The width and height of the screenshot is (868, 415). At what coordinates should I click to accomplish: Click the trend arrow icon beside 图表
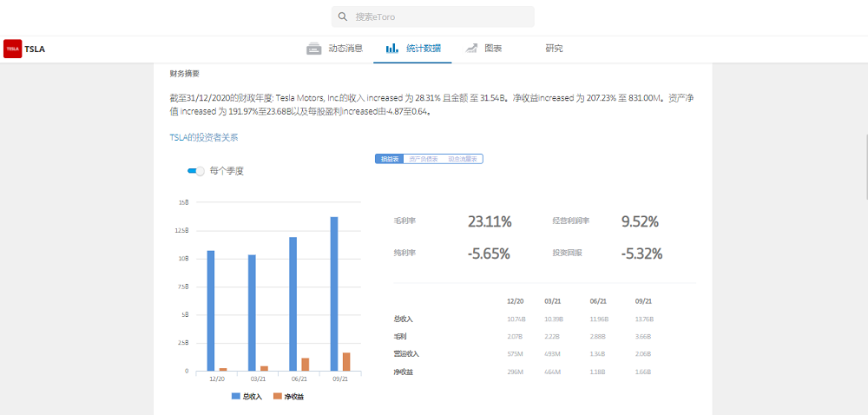471,48
